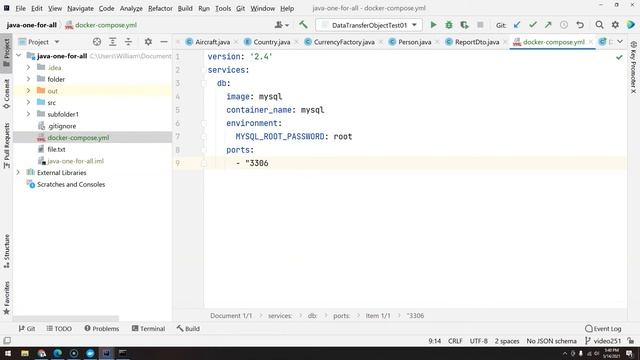Viewport: 640px width, 360px height.
Task: Click the inspections green checkmark in editor
Action: [619, 57]
